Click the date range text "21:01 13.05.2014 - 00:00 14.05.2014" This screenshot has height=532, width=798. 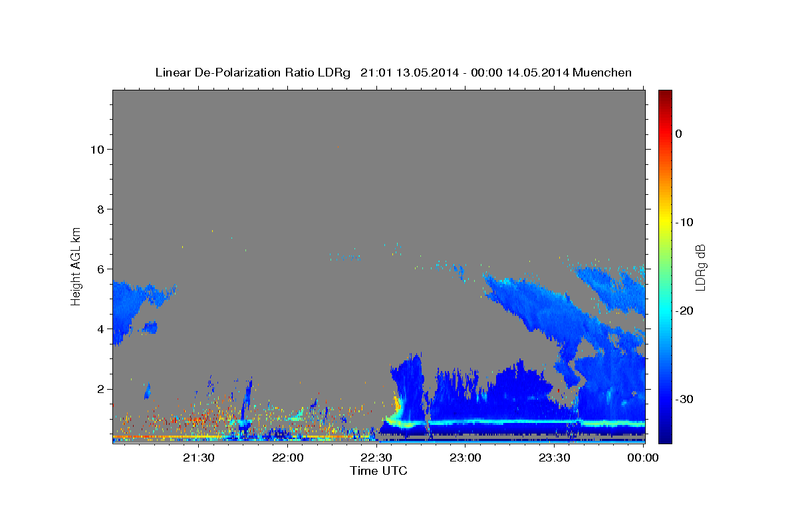(x=464, y=72)
